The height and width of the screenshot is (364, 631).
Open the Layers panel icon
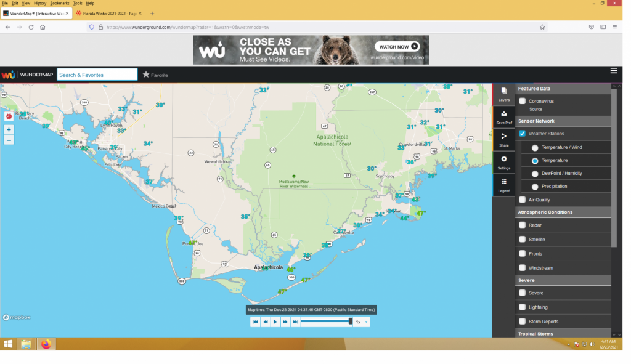pyautogui.click(x=504, y=94)
